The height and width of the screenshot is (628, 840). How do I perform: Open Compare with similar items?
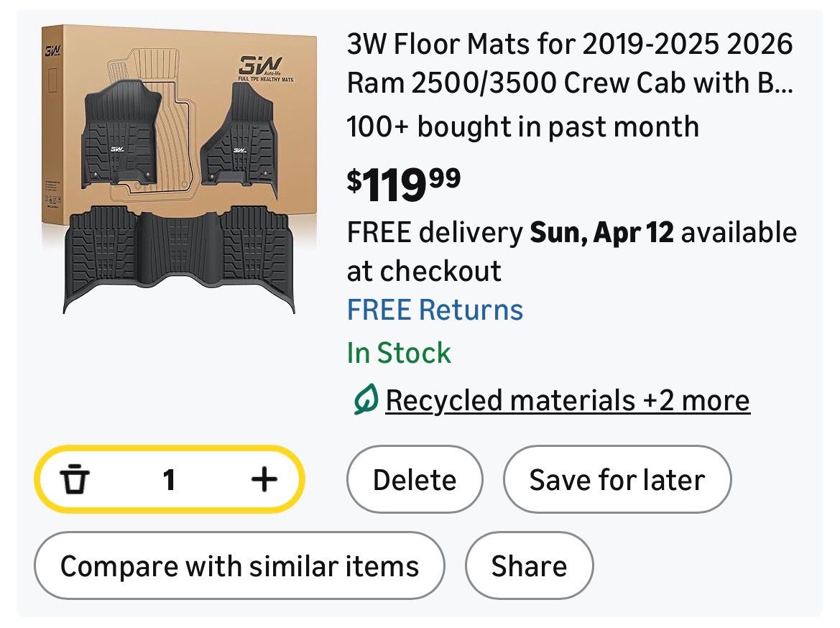[x=239, y=565]
